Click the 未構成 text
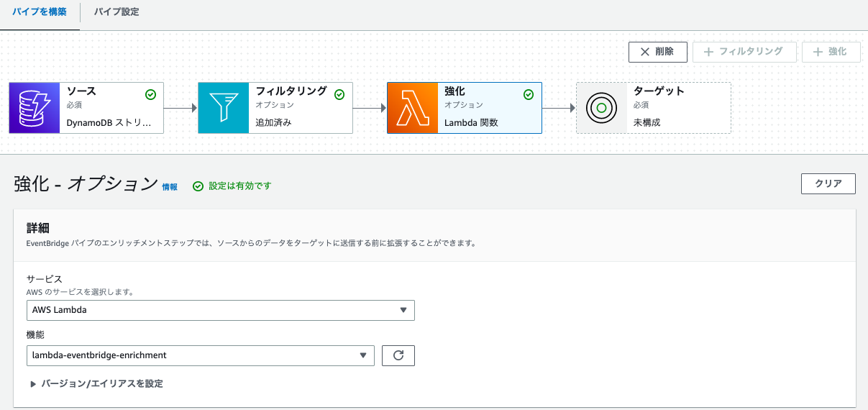The height and width of the screenshot is (410, 868). (x=647, y=122)
